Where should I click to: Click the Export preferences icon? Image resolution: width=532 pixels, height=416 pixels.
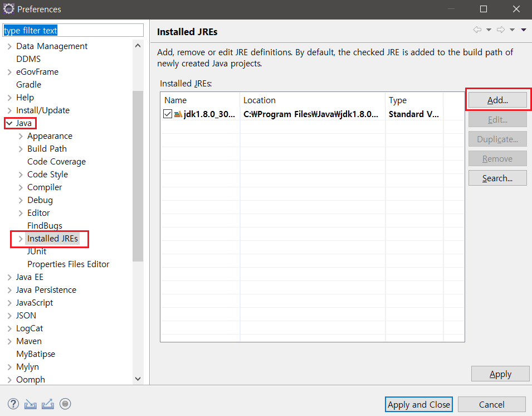48,404
